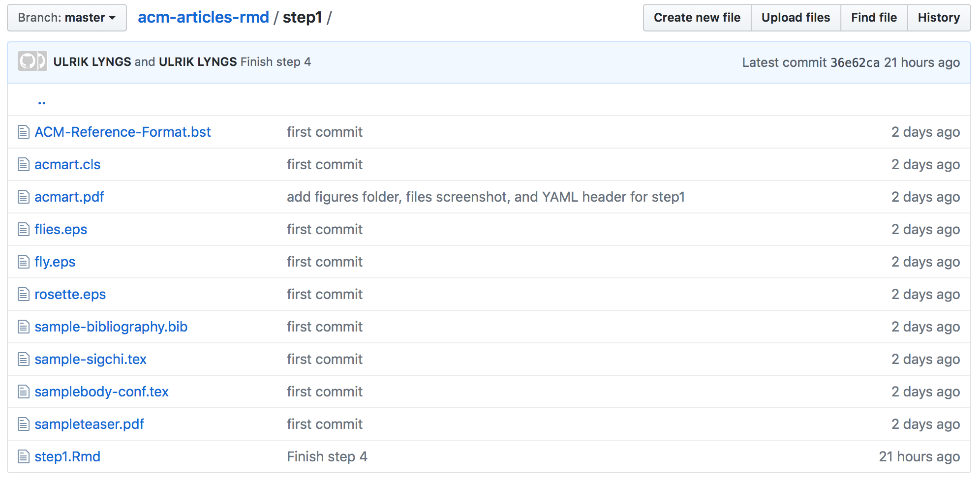Click the file icon beside sampleteaser.pdf
This screenshot has width=980, height=483.
[x=23, y=424]
